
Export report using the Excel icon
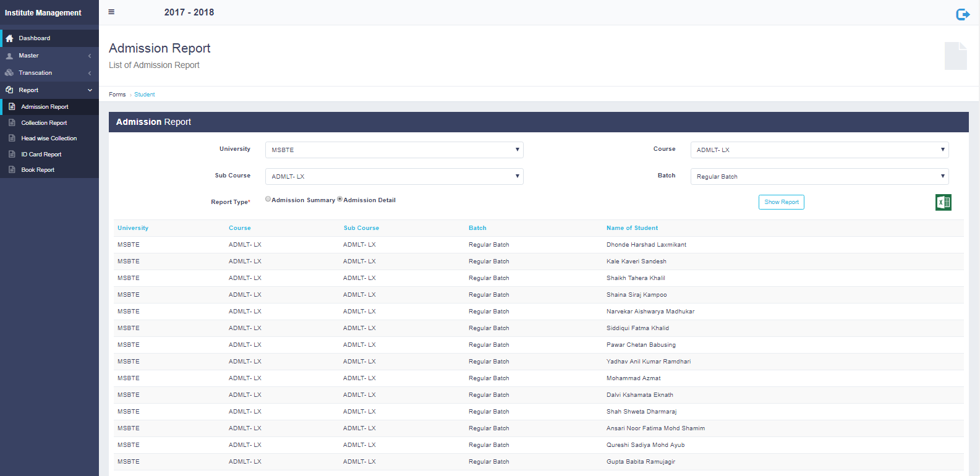pyautogui.click(x=943, y=202)
